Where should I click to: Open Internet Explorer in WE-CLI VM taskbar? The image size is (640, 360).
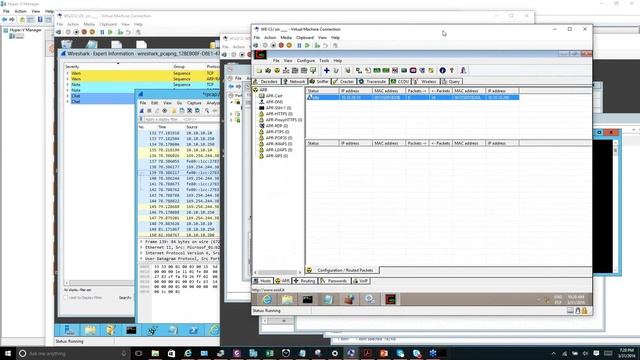(x=267, y=300)
